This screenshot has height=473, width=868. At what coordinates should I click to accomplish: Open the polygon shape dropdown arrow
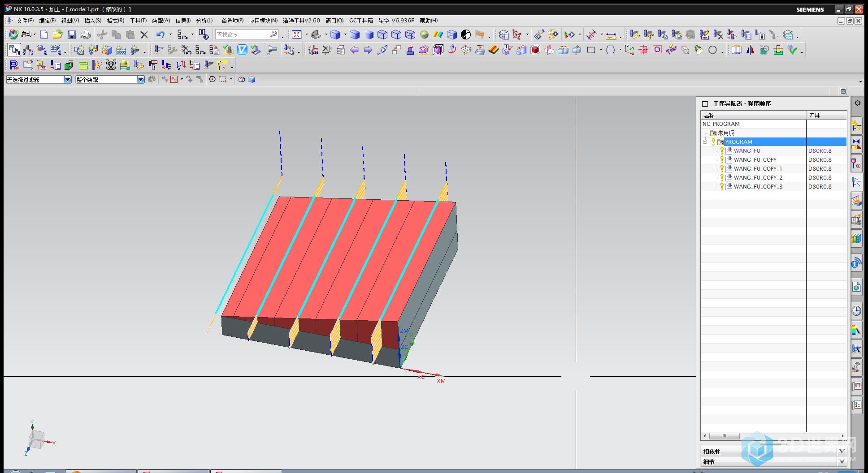[x=620, y=50]
